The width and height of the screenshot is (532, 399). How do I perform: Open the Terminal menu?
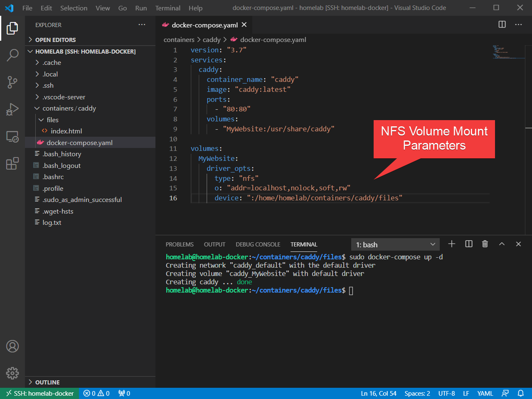click(x=167, y=8)
